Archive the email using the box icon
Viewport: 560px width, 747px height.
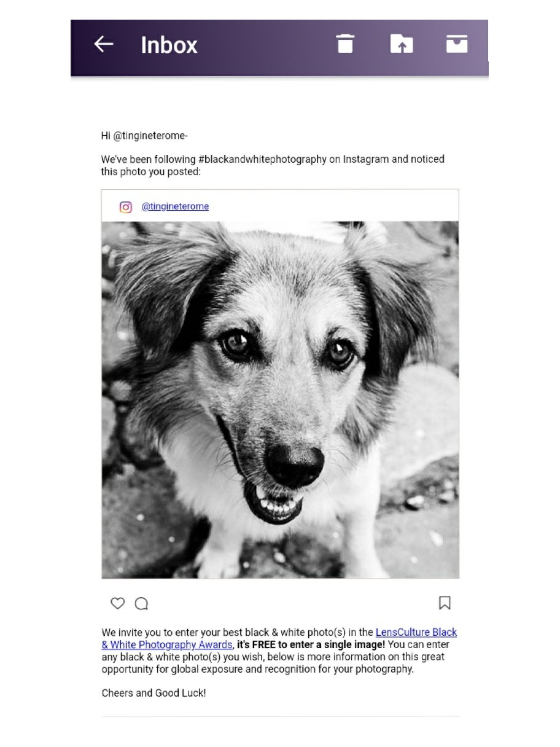(456, 44)
